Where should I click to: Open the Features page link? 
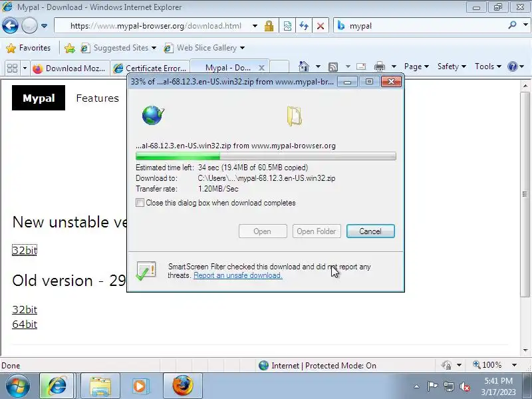tap(97, 98)
